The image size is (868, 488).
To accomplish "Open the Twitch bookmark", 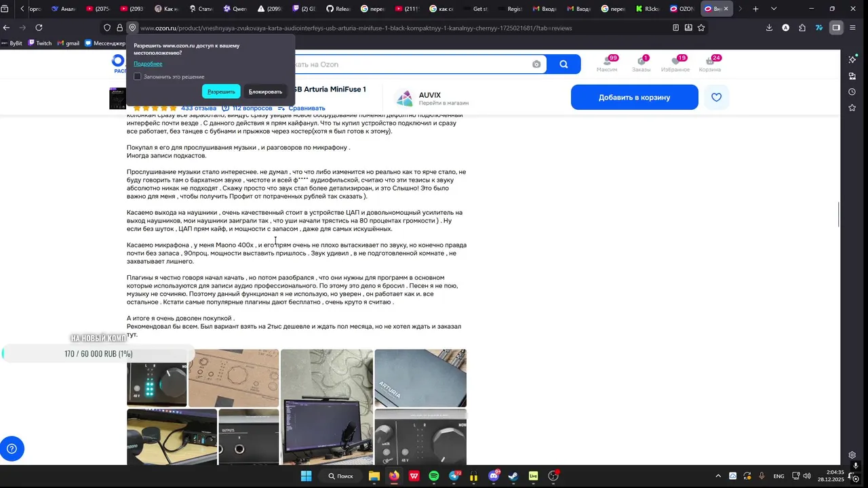I will tap(39, 43).
